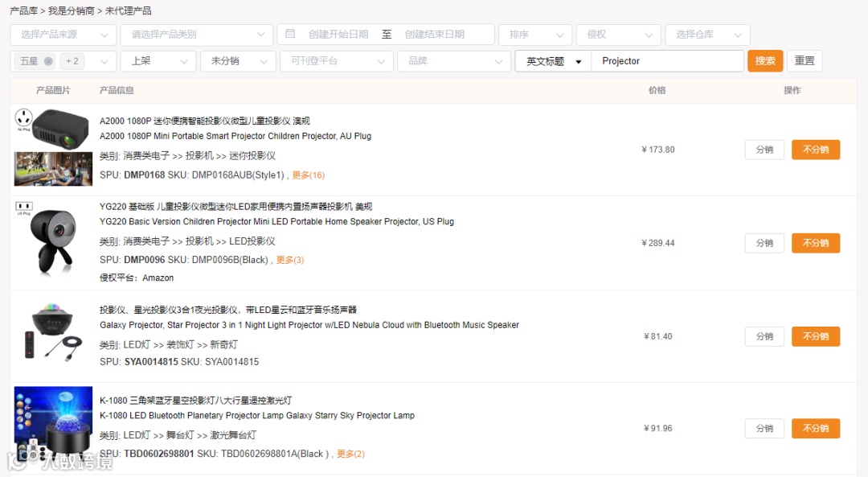This screenshot has width=868, height=477.
Task: Click 不分销 for the Galaxy Projector
Action: 816,336
